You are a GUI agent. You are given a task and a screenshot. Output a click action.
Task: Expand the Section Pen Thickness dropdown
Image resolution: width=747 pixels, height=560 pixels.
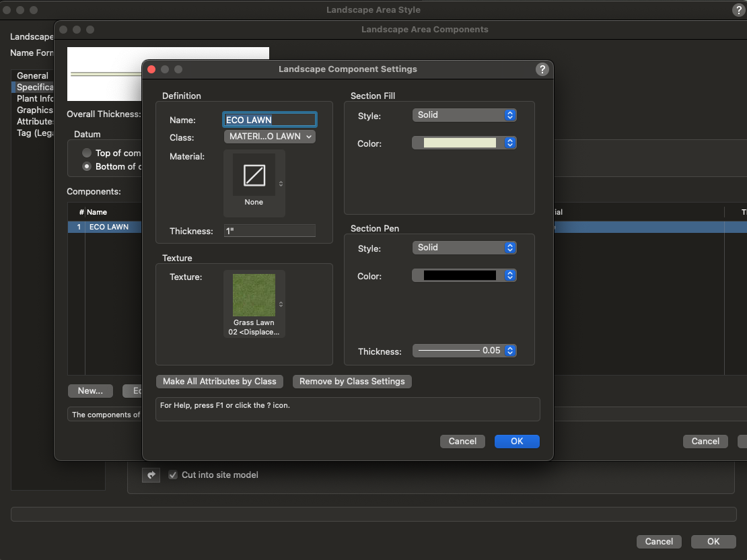point(464,351)
